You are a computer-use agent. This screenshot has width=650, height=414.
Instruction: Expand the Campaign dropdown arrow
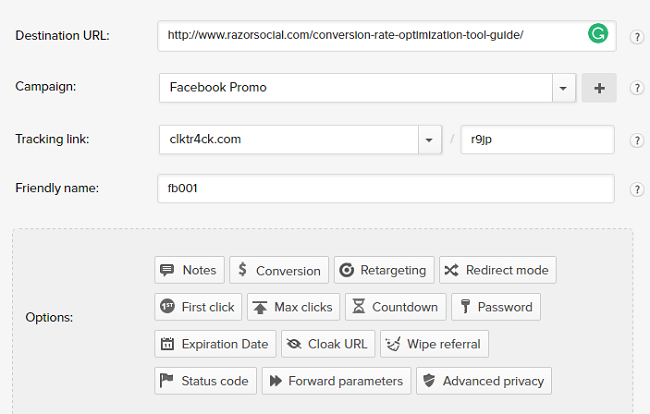tap(565, 88)
